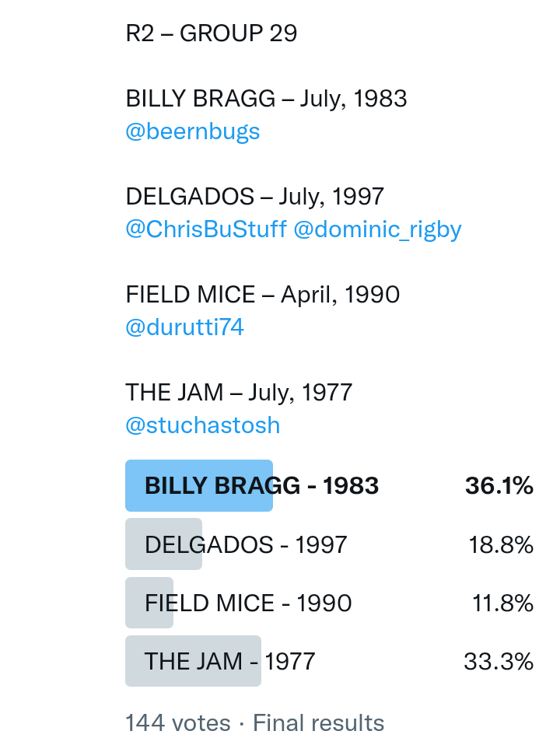Click the 11.8% poll percentage

(502, 603)
